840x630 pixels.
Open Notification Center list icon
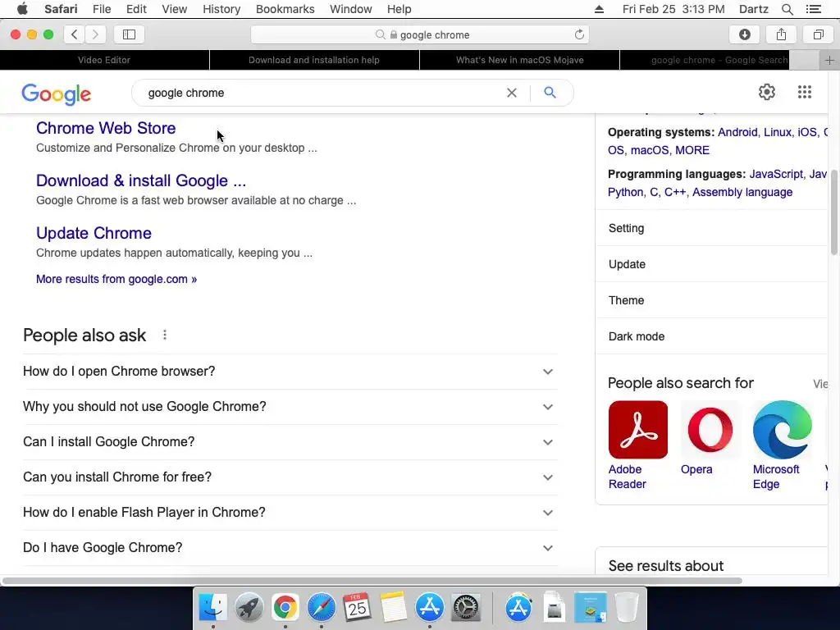coord(813,9)
